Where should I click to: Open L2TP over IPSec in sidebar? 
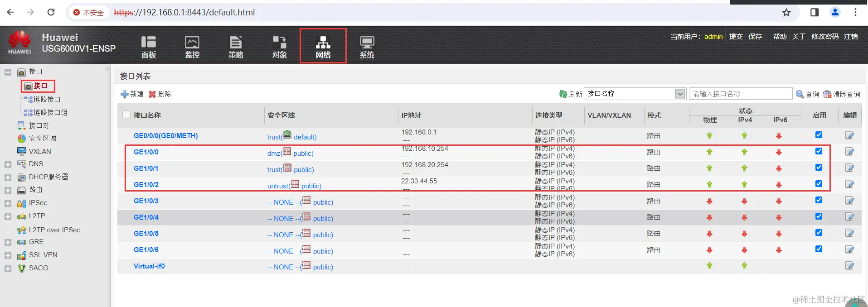54,230
